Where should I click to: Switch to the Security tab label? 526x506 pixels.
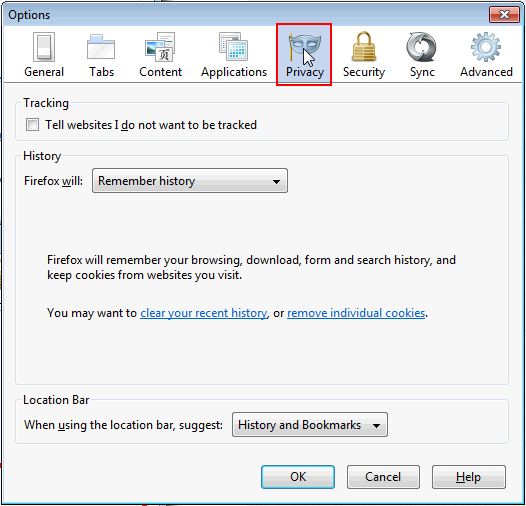[x=364, y=72]
